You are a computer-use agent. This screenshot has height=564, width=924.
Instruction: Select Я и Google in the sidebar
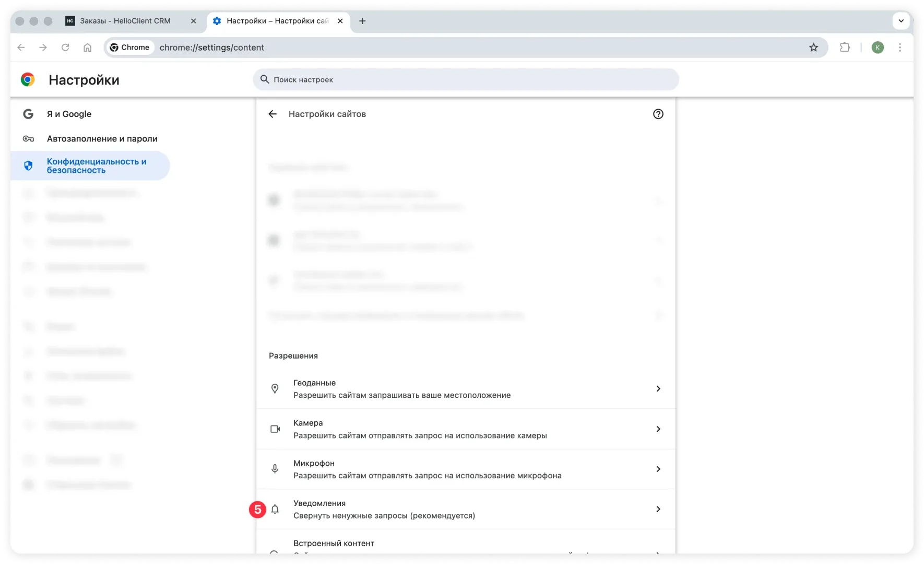coord(68,114)
